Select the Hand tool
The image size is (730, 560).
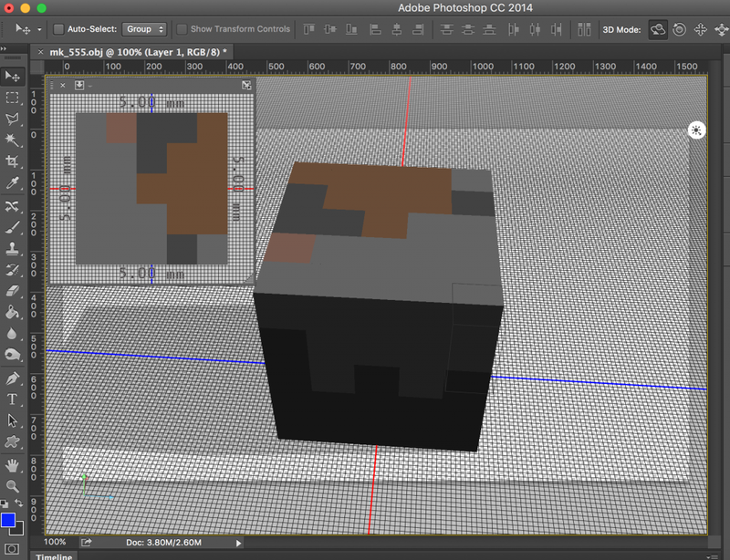(13, 465)
